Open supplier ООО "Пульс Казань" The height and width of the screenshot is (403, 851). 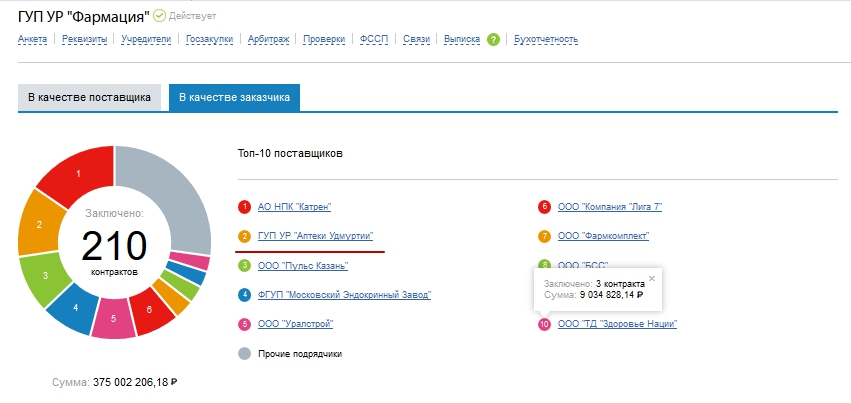(303, 266)
